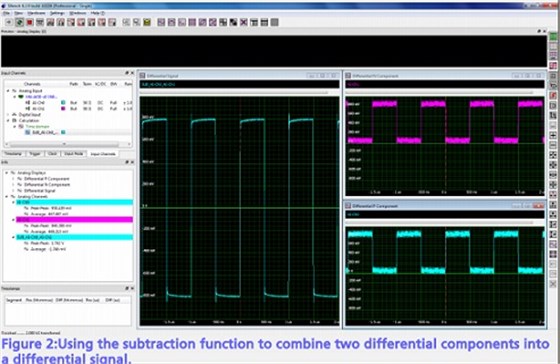Collapse the Analog Input tree node
This screenshot has width=560, height=364.
(x=8, y=91)
